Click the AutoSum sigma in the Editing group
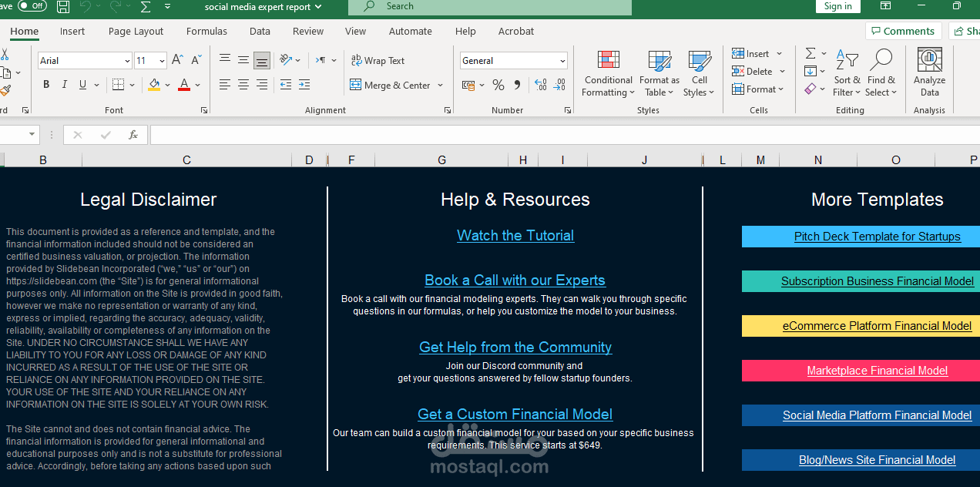980x487 pixels. (x=811, y=53)
